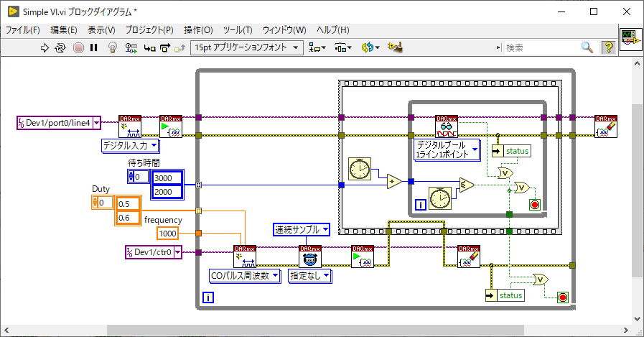Open the デジタルブール 1ライン1ポイント dropdown
644x337 pixels.
pyautogui.click(x=475, y=149)
